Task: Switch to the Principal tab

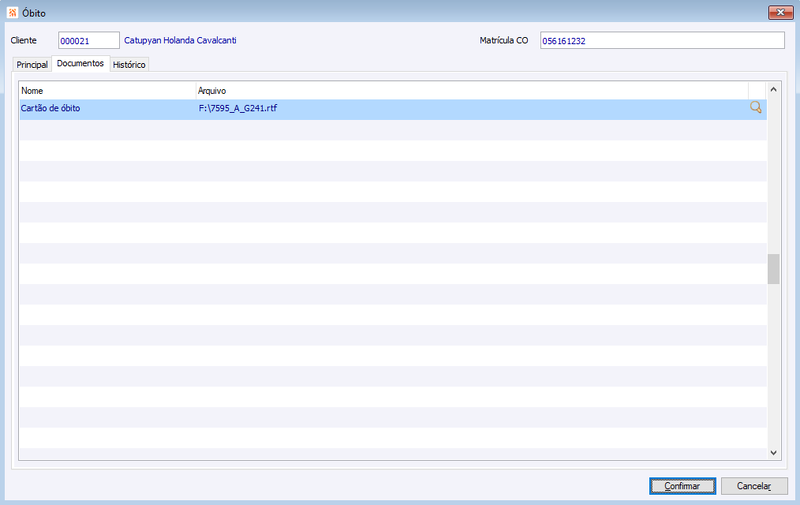Action: coord(32,65)
